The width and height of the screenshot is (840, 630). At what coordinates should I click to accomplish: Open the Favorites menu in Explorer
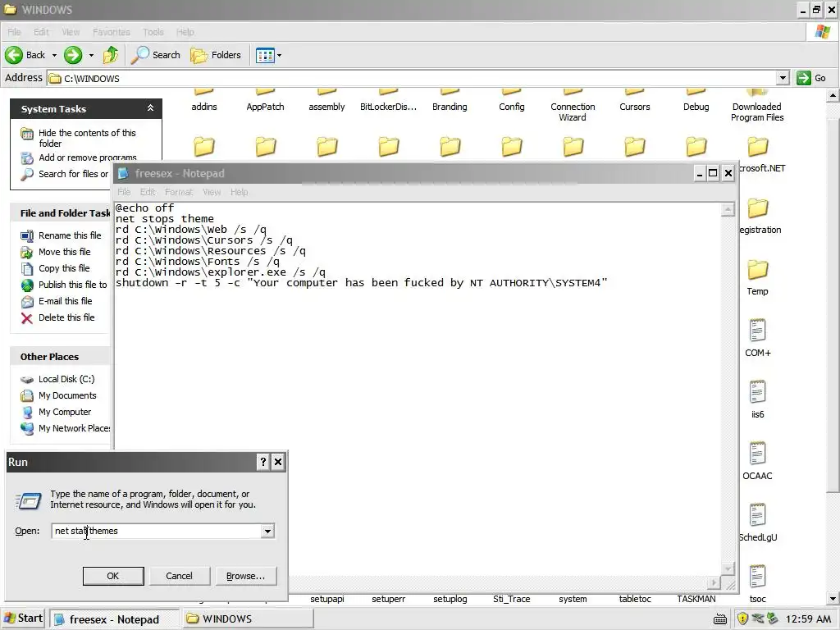[x=112, y=32]
